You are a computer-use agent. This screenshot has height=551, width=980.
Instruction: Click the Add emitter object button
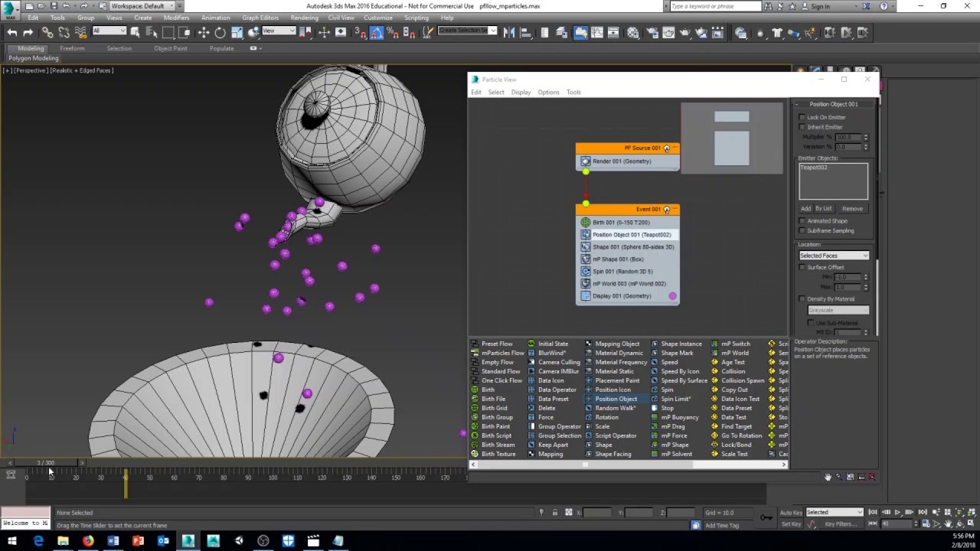tap(805, 208)
